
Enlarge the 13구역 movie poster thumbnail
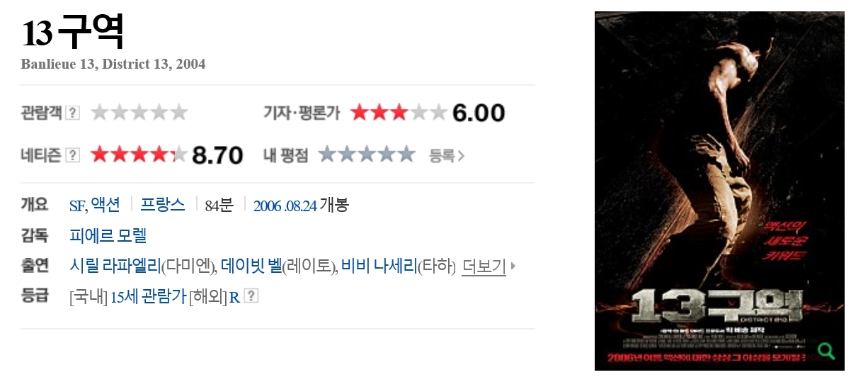pos(719,191)
